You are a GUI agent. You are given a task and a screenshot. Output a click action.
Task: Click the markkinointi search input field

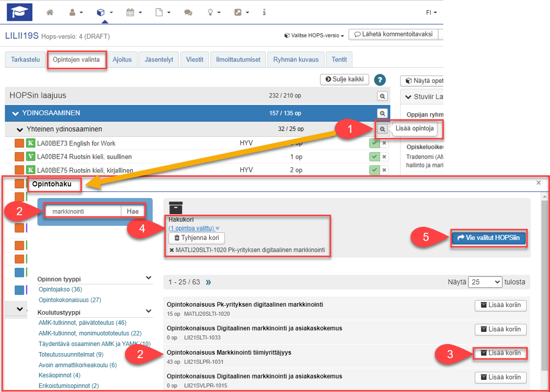[x=83, y=212]
